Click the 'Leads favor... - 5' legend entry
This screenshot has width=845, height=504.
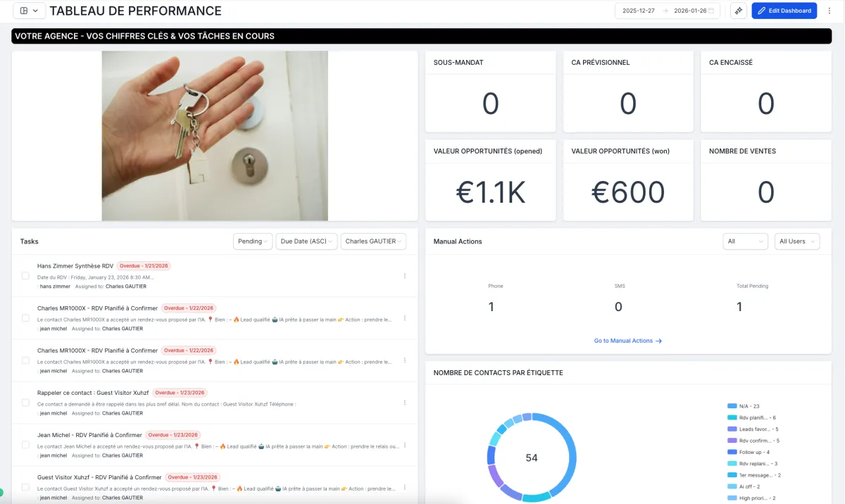point(753,429)
